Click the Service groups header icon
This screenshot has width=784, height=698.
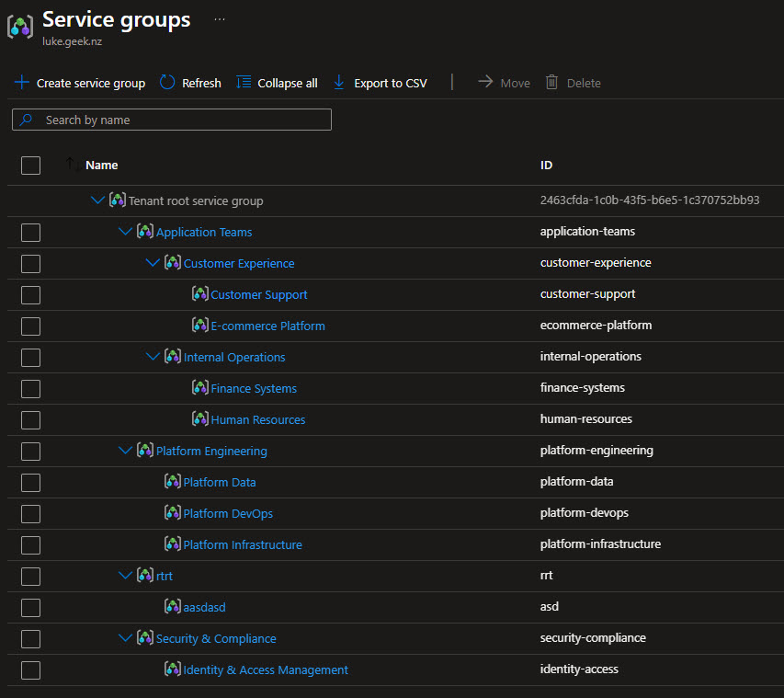(20, 26)
